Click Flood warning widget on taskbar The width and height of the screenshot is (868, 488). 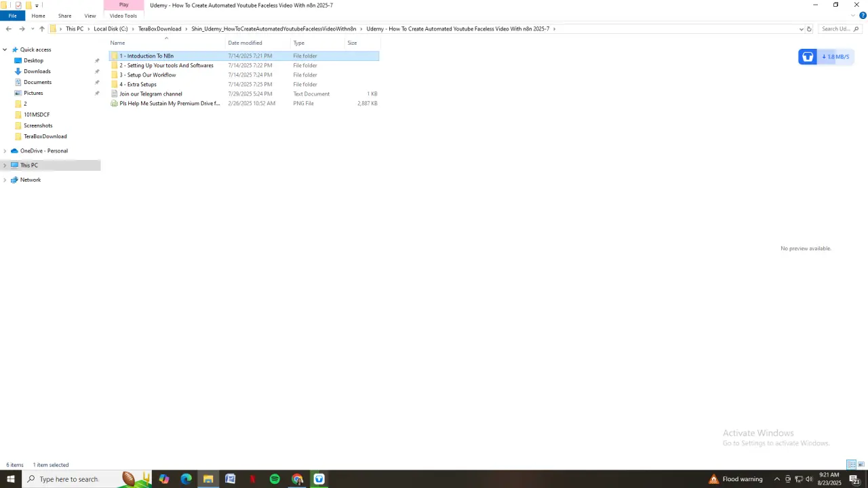pos(736,479)
